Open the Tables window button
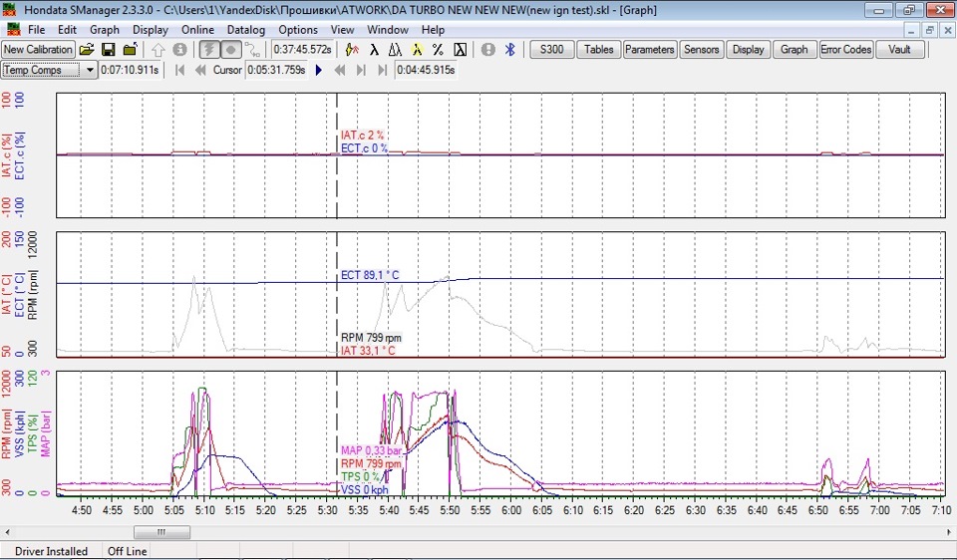 pos(599,50)
